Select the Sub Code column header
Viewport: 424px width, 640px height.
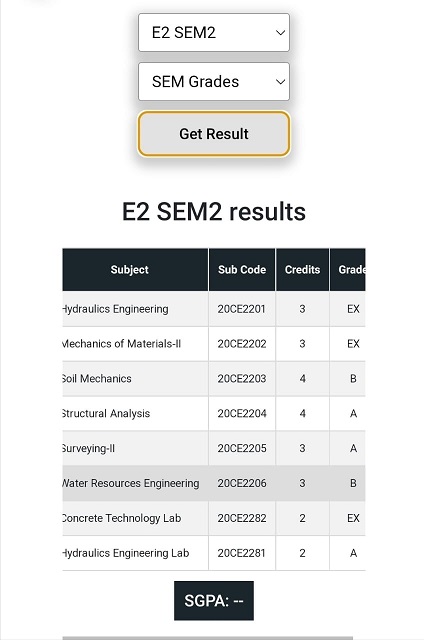coord(242,269)
